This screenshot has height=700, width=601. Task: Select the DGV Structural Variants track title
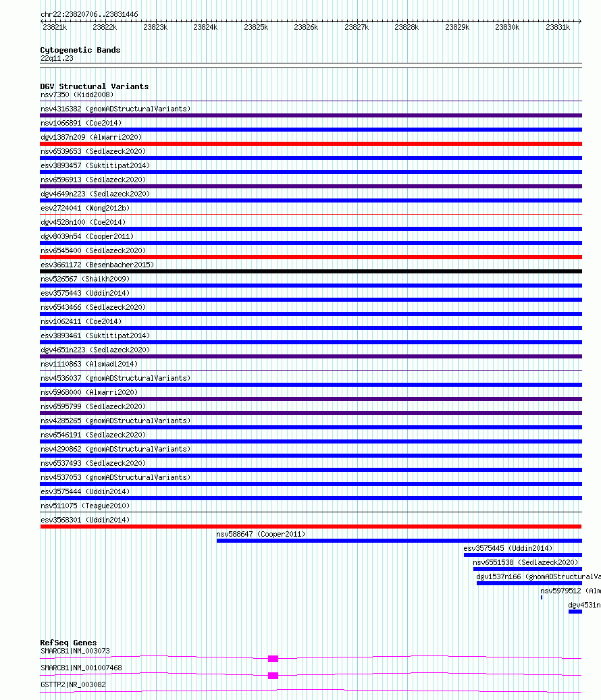(x=95, y=86)
